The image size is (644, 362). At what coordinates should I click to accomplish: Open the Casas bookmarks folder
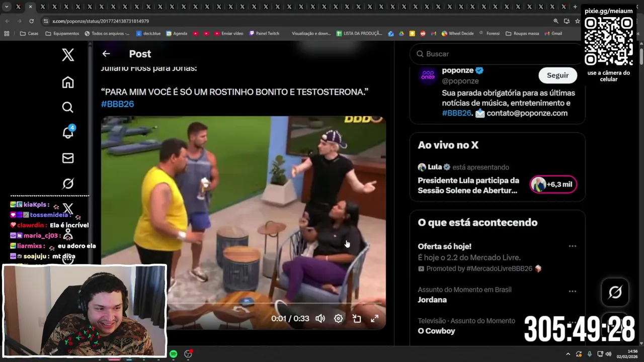pyautogui.click(x=29, y=34)
